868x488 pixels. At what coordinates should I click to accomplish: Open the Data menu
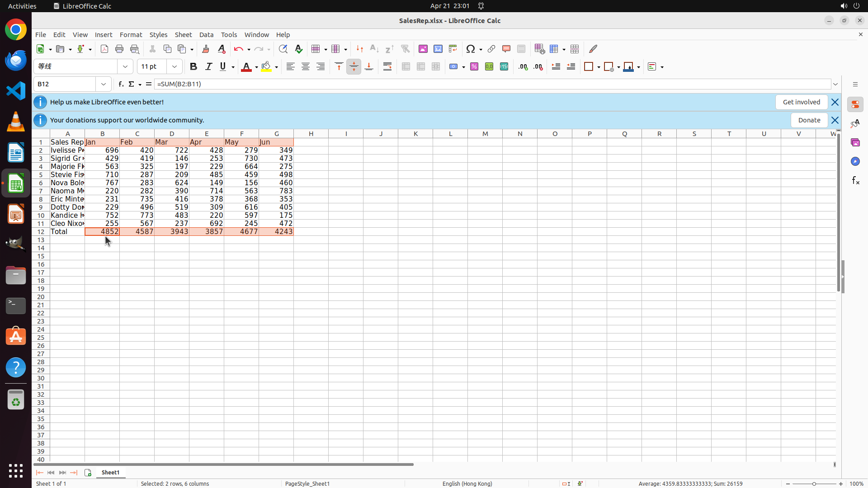(x=206, y=35)
